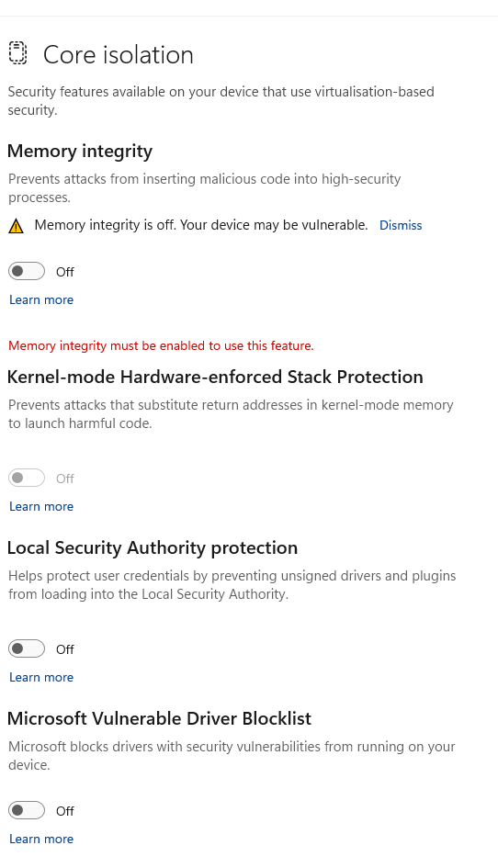Open Learn more for Vulnerable Driver Blocklist
The height and width of the screenshot is (868, 498).
(41, 840)
